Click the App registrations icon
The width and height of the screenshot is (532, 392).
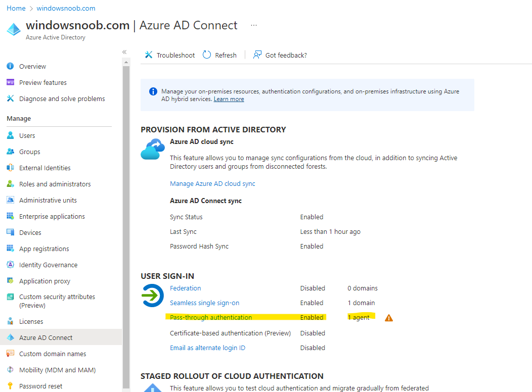[x=10, y=249]
